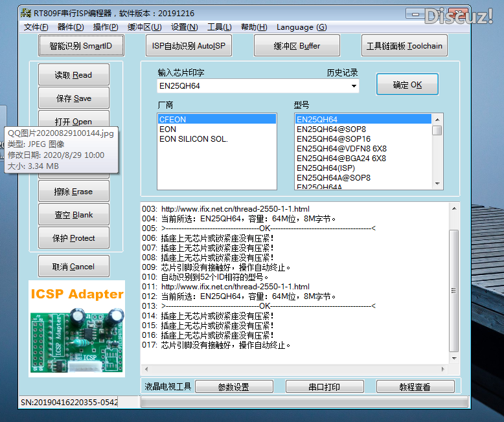This screenshot has height=422, width=504.
Task: Click the 取消 Cancel button
Action: point(74,266)
